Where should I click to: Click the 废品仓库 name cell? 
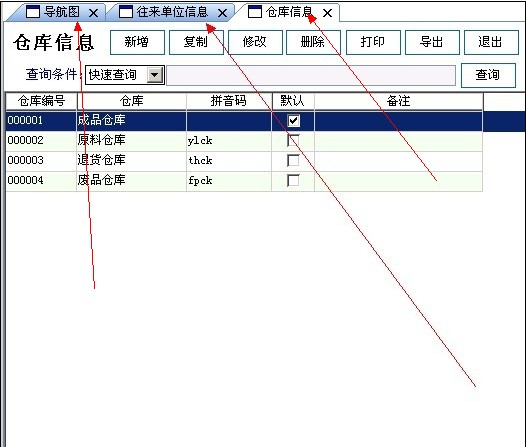point(132,181)
